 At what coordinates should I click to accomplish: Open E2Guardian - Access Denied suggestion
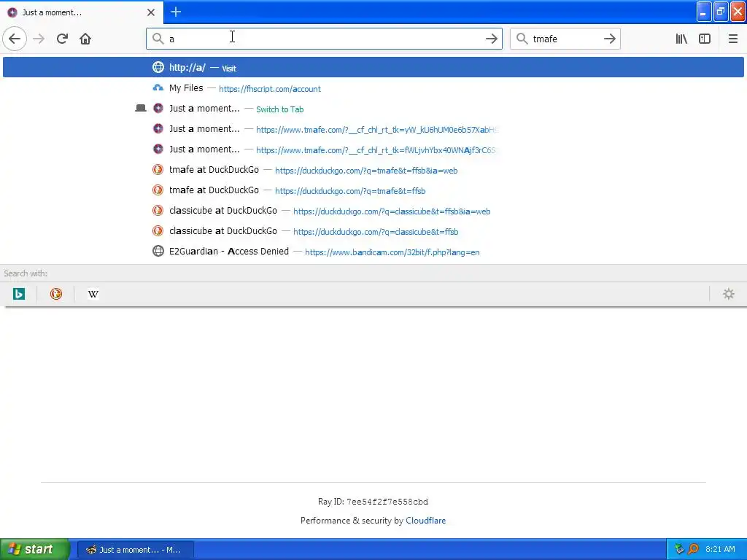(x=373, y=251)
